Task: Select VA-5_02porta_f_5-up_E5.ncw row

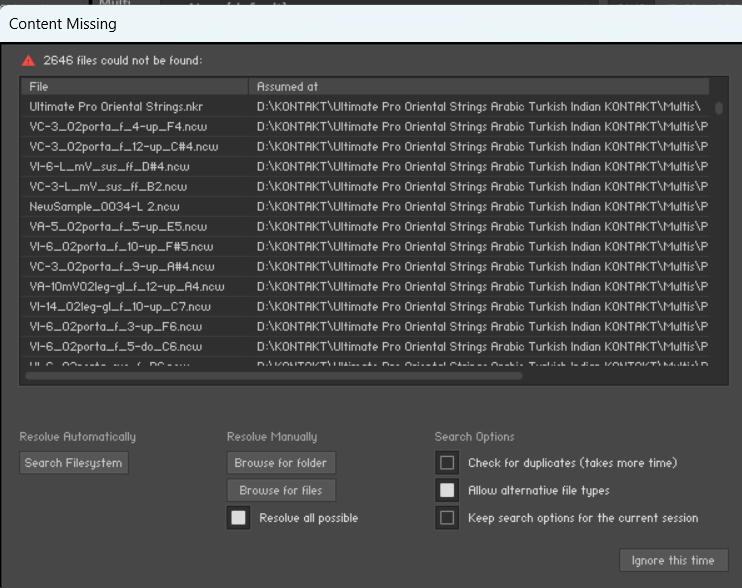Action: (365, 227)
